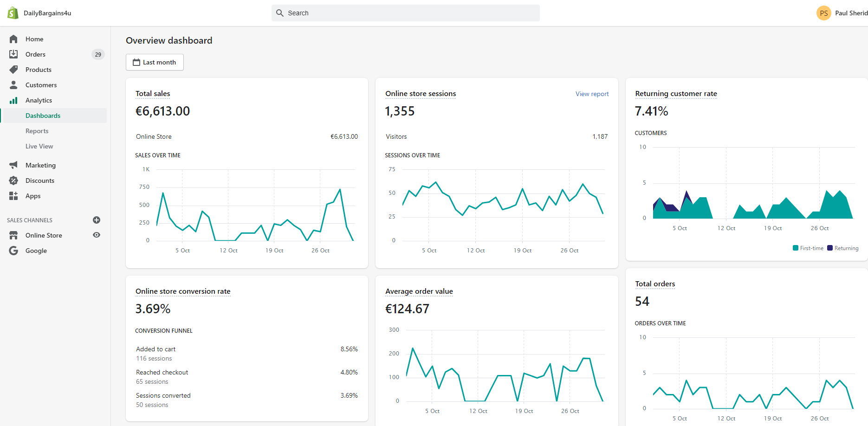Open View report link for sessions

592,94
